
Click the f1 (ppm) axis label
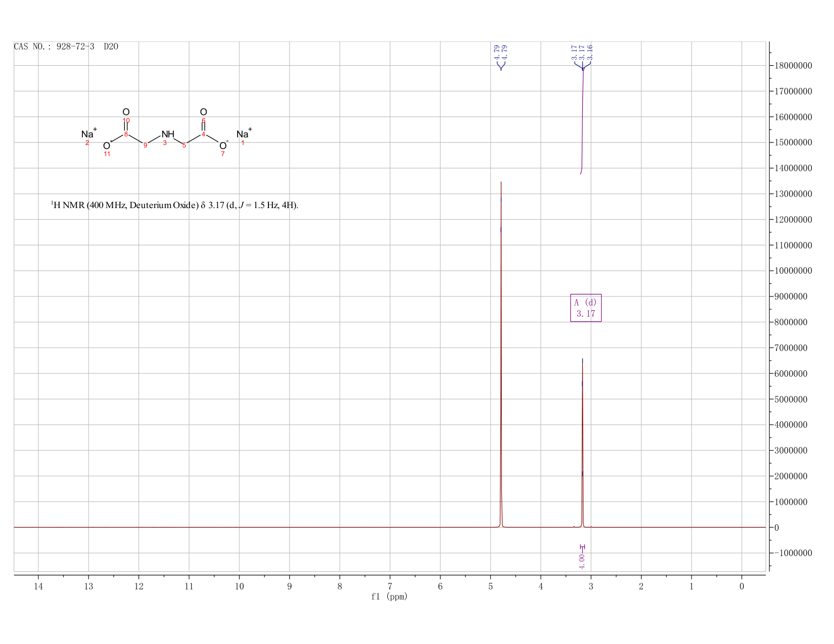(389, 597)
